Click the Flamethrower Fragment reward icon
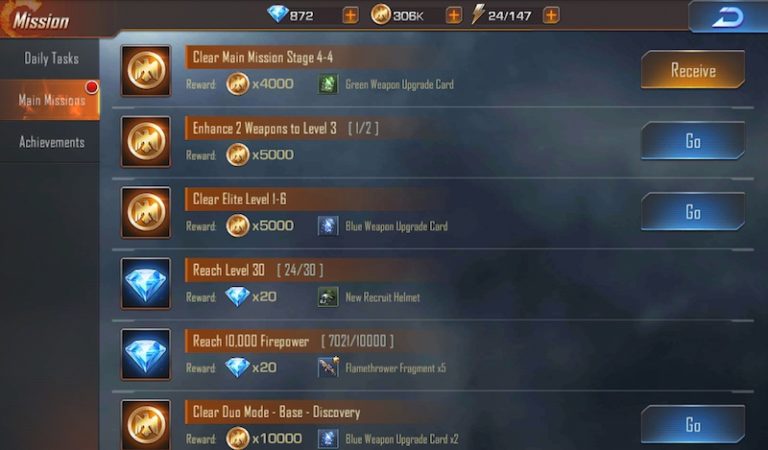The image size is (768, 450). click(x=328, y=368)
